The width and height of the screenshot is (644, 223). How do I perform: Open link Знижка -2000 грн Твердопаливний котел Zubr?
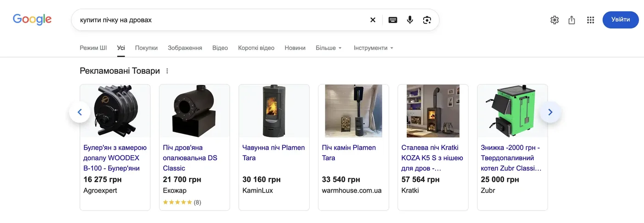pos(512,158)
